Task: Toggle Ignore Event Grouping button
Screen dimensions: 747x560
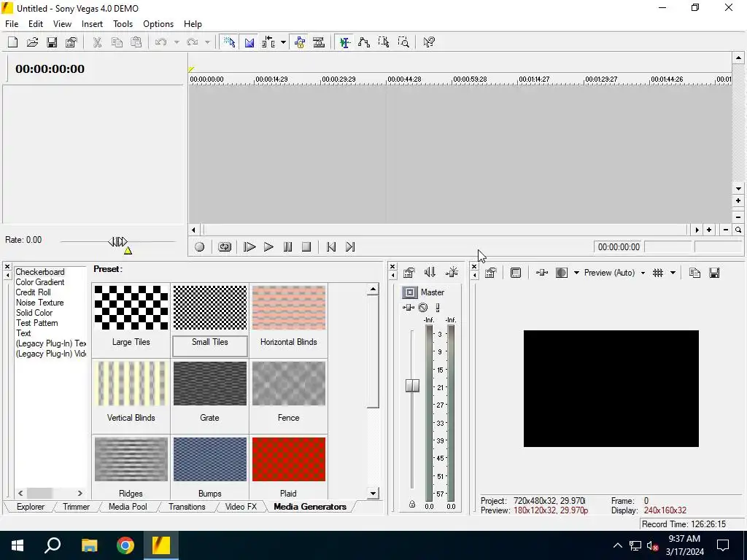Action: (x=320, y=42)
